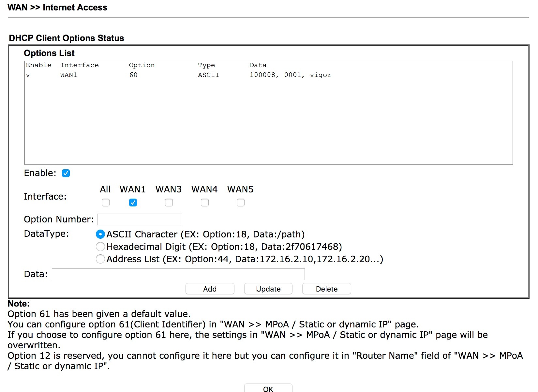Toggle the Enable checkbox

[x=66, y=173]
